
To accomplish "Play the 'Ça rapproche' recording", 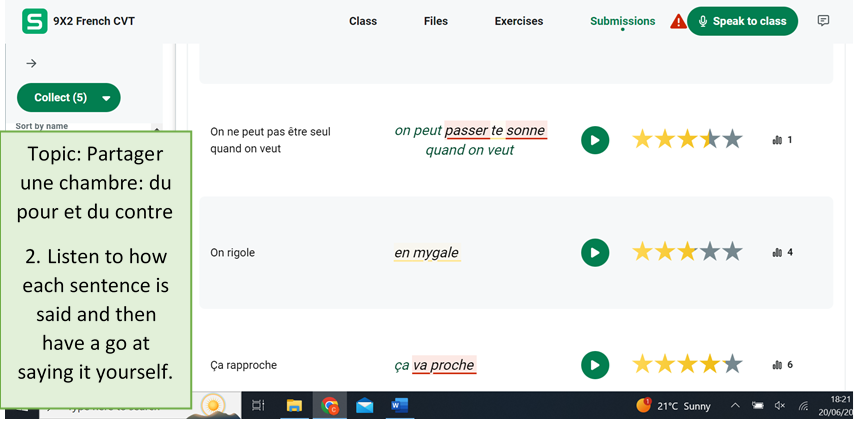I will [x=595, y=365].
